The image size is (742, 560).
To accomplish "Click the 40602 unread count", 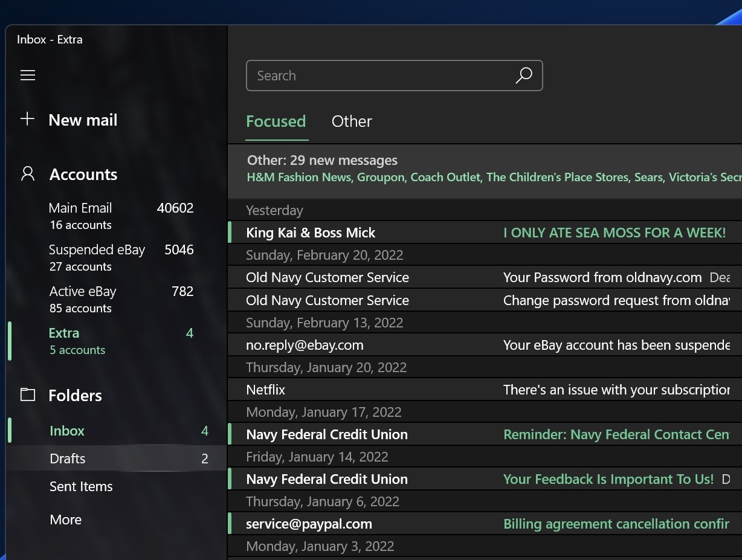I will [175, 208].
